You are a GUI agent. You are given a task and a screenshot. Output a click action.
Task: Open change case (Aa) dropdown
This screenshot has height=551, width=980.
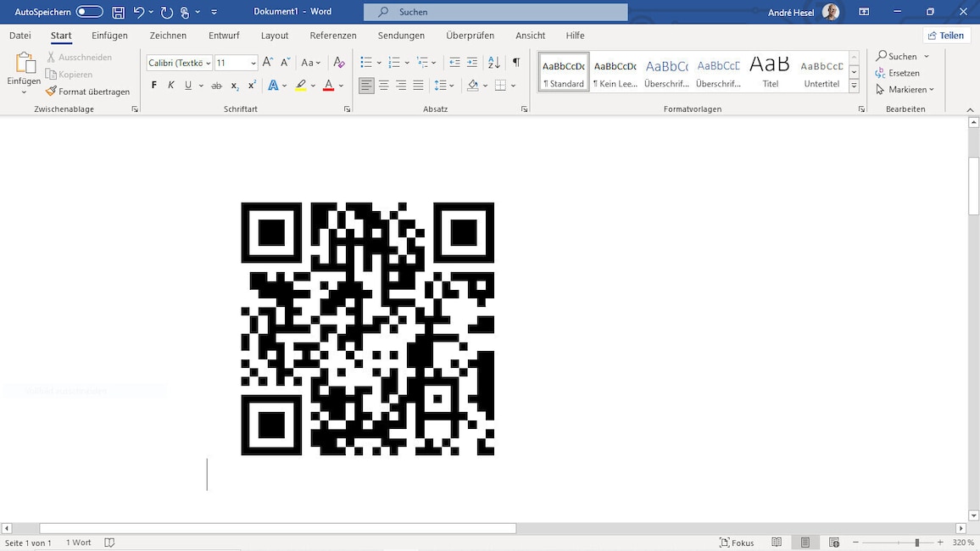310,62
